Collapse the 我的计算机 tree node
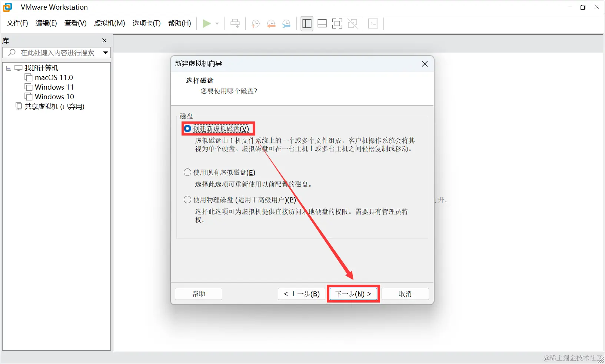 point(9,68)
